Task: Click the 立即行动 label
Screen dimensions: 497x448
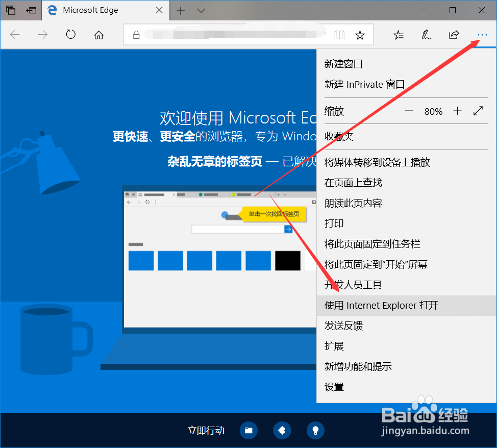Action: [x=206, y=430]
